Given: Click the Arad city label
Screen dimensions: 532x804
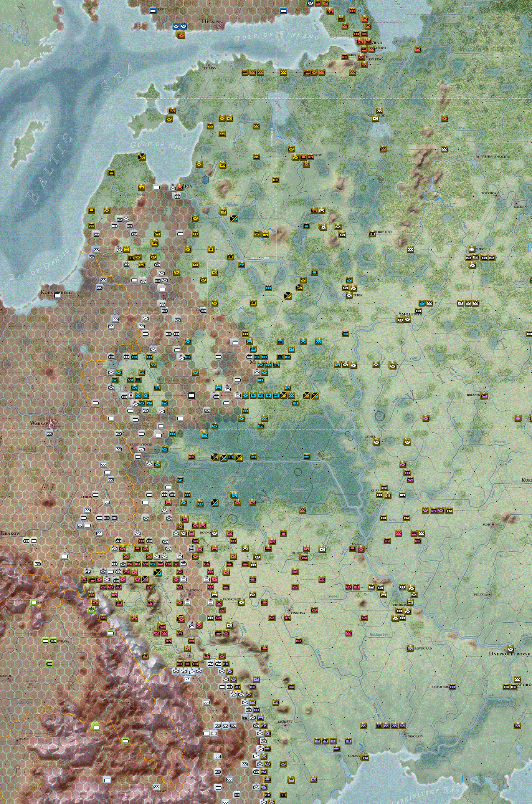Looking at the screenshot, I should [23, 739].
